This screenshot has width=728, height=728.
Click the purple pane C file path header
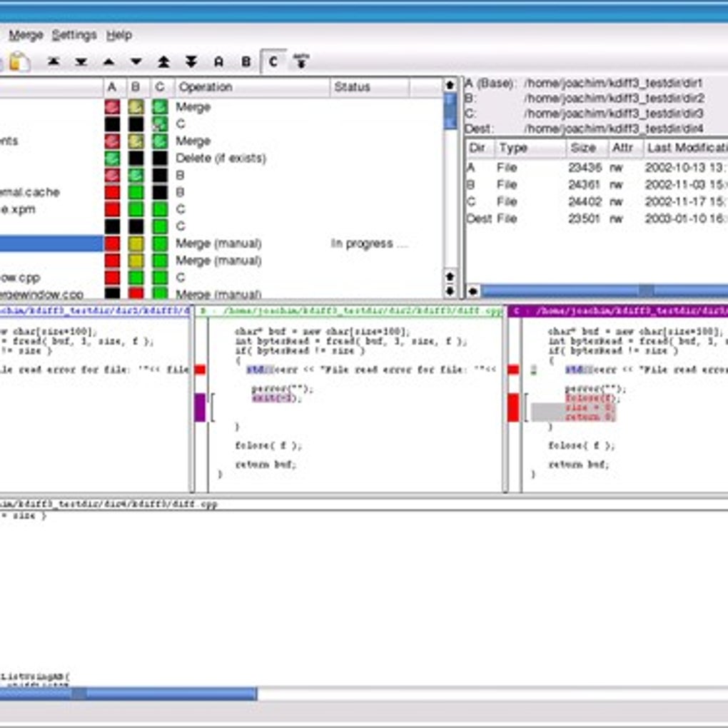pos(618,311)
